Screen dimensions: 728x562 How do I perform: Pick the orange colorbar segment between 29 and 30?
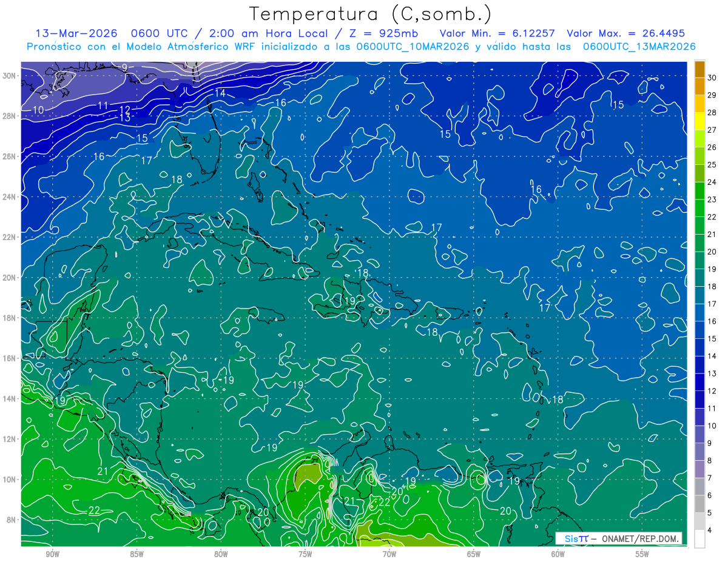[x=699, y=87]
